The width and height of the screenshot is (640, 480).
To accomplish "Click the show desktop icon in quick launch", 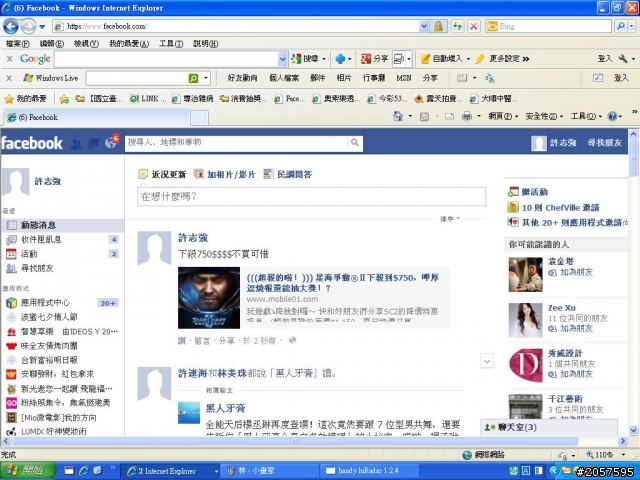I will click(69, 471).
